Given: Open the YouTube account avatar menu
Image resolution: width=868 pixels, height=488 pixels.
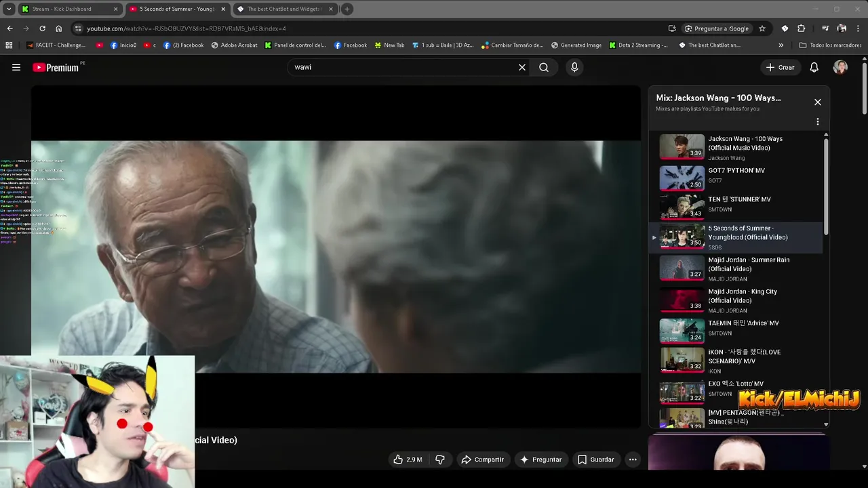Looking at the screenshot, I should (840, 67).
